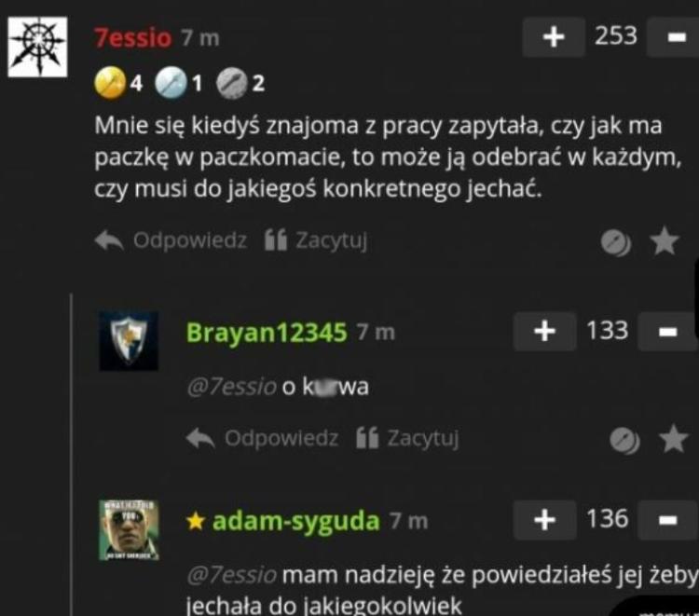Award coins to 7essio's comment
This screenshot has width=699, height=616.
616,242
